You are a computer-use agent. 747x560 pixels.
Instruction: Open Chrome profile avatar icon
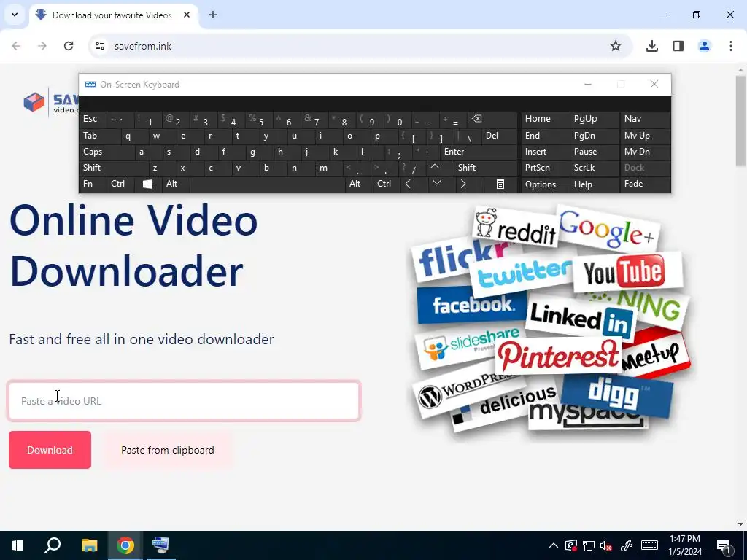pyautogui.click(x=704, y=46)
